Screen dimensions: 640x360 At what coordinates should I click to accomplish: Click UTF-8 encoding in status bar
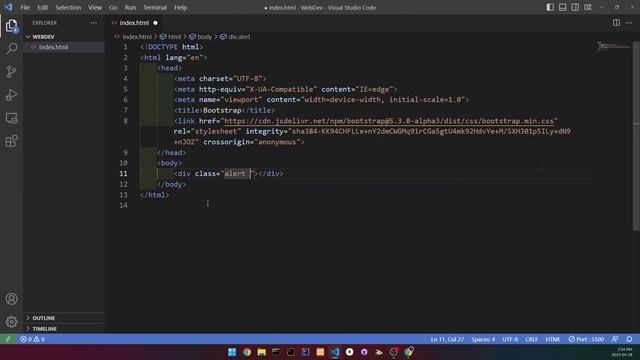pyautogui.click(x=510, y=339)
